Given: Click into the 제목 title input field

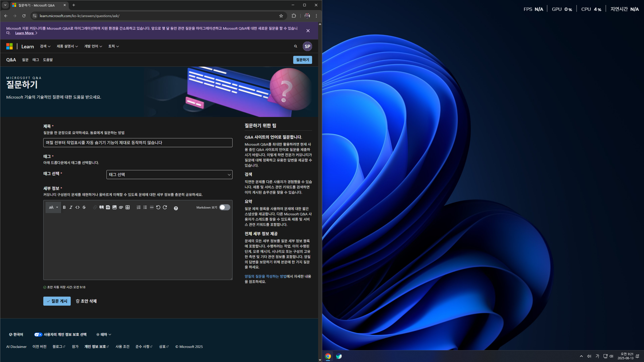Looking at the screenshot, I should tap(138, 143).
